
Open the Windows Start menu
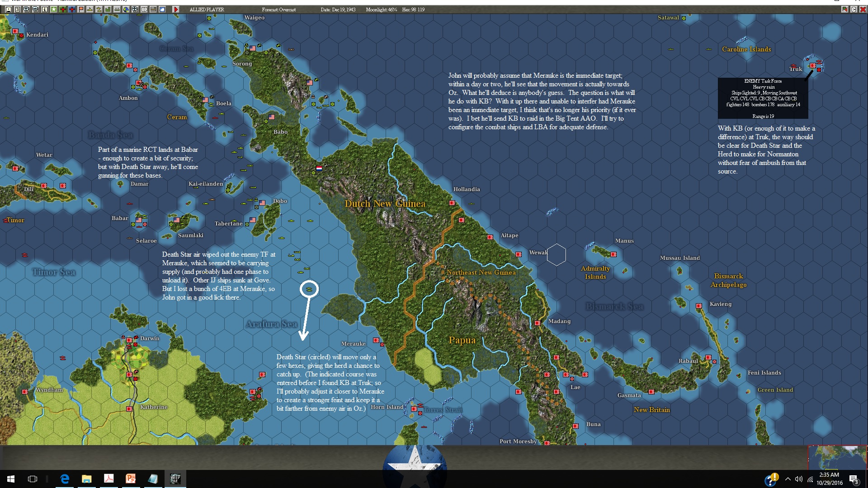point(11,479)
